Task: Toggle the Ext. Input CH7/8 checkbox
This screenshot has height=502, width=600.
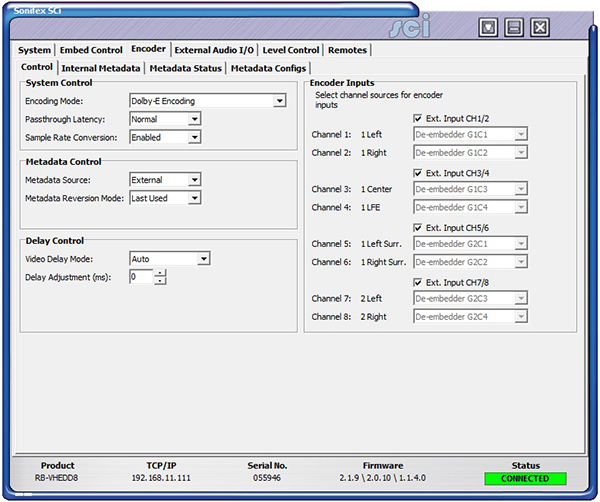Action: pos(418,283)
